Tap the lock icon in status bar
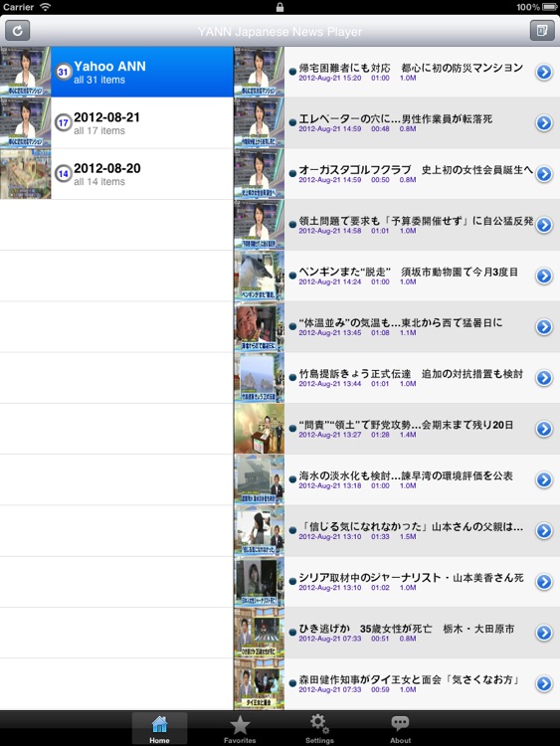Viewport: 560px width, 746px height. (280, 7)
